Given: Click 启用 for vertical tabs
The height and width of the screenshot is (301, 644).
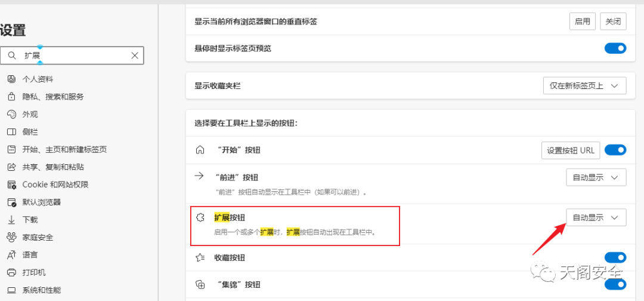Looking at the screenshot, I should tap(582, 21).
